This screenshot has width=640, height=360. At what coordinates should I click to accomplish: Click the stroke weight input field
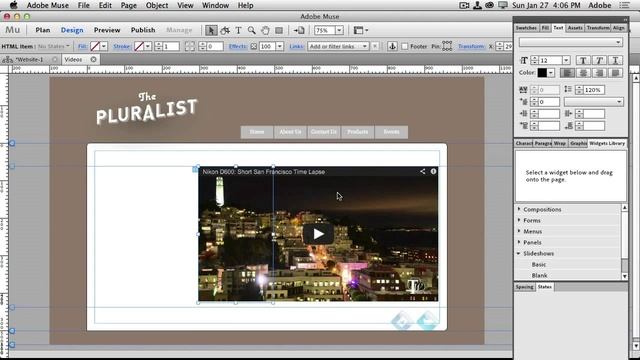coord(171,46)
